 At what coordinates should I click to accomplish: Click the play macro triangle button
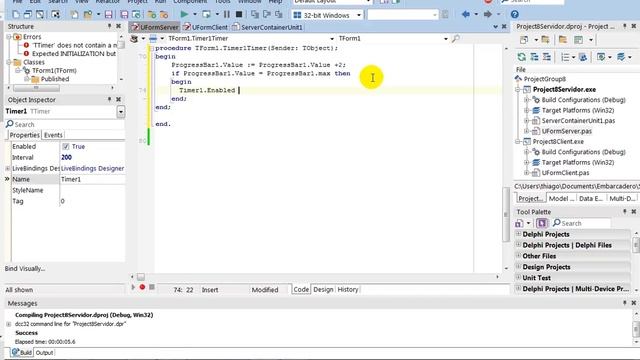[133, 287]
